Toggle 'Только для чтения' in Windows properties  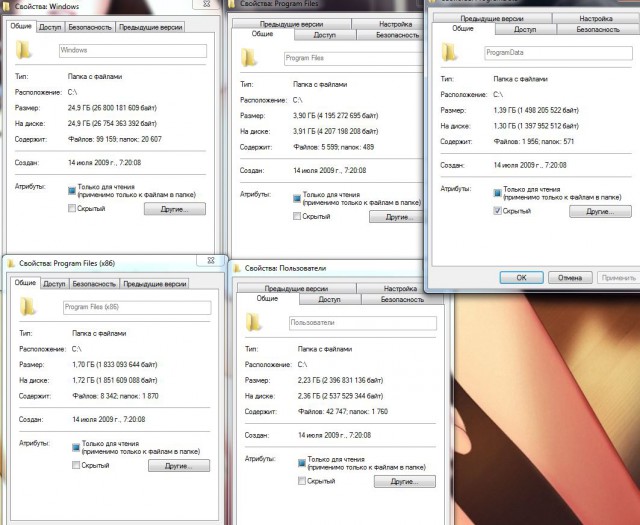72,191
